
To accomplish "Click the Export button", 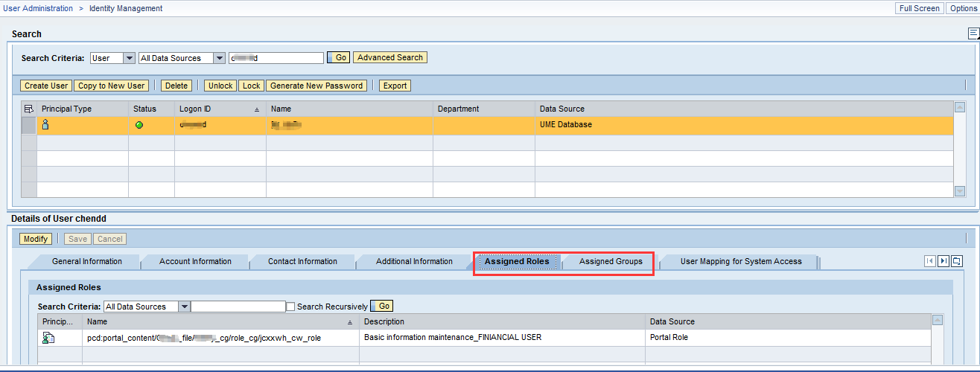I will coord(395,86).
